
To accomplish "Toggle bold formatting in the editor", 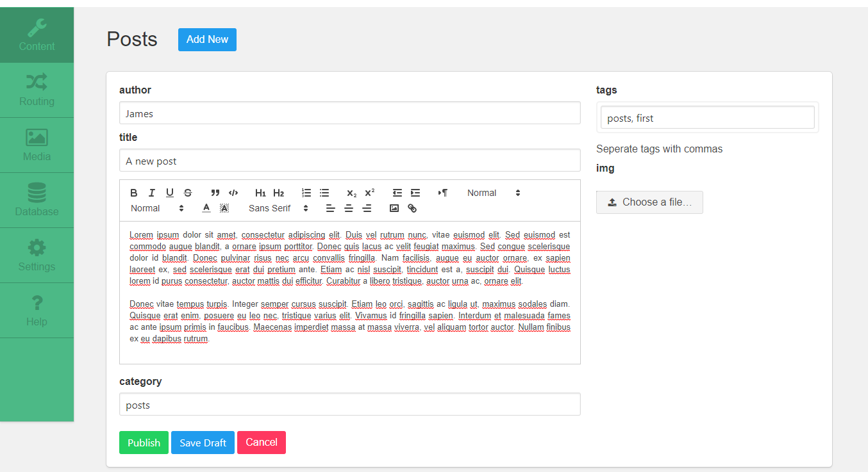I will point(133,193).
